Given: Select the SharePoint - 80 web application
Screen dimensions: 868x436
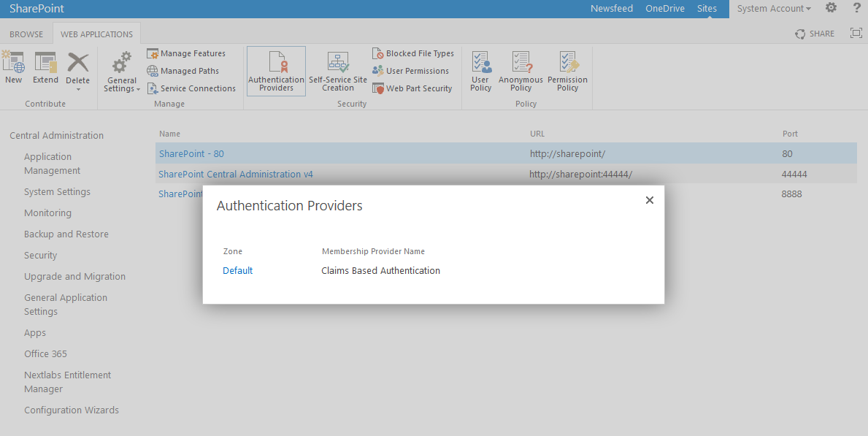Looking at the screenshot, I should (191, 153).
